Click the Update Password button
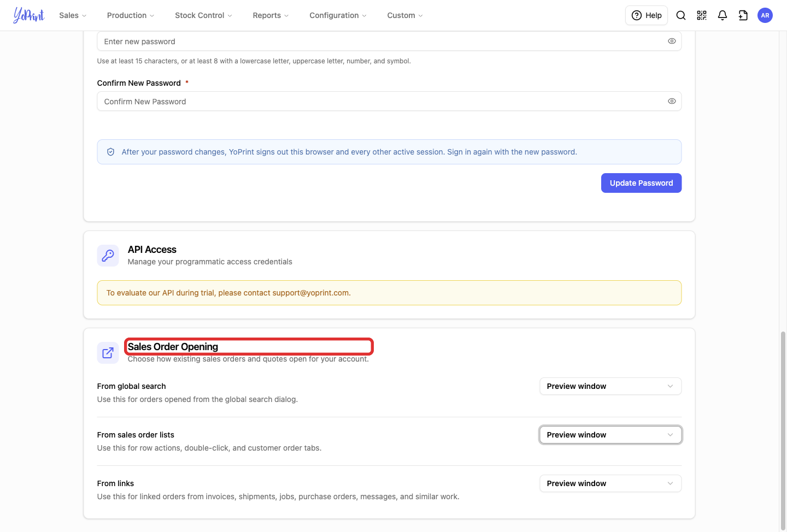The height and width of the screenshot is (532, 787). coord(641,183)
